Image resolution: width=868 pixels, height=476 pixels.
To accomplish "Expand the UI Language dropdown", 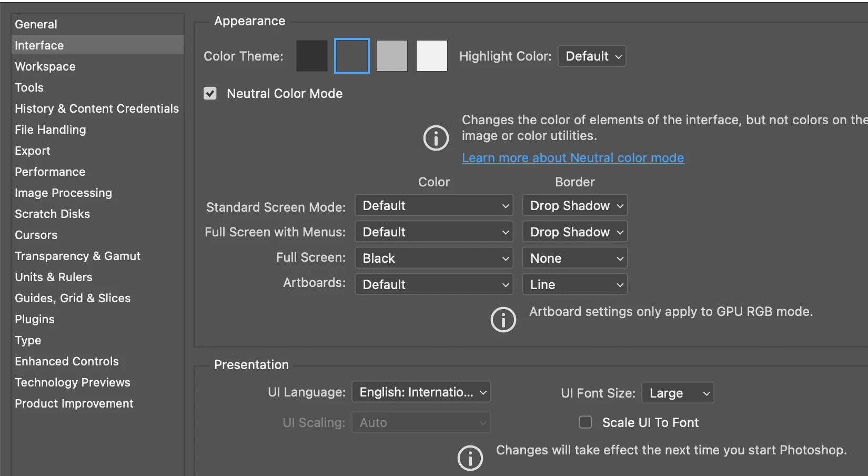I will pyautogui.click(x=421, y=392).
